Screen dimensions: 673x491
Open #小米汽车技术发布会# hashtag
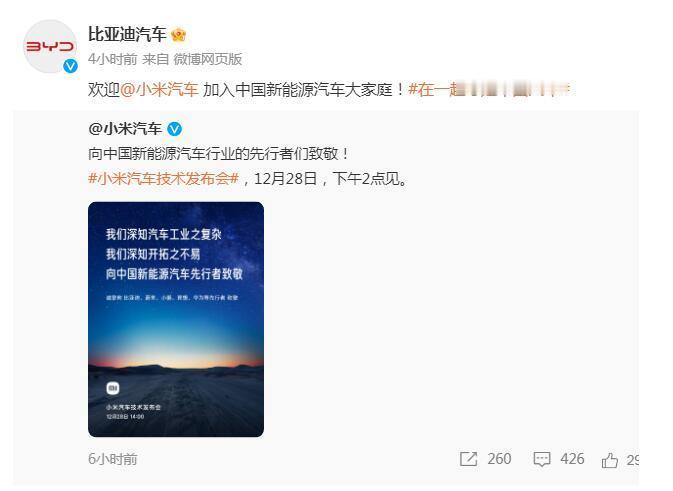point(163,178)
